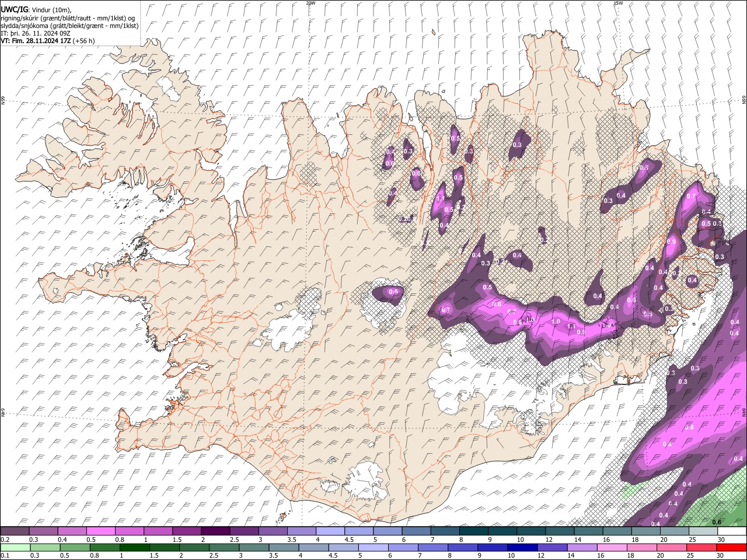Click the white 30 swatch in the upper legend row
Image resolution: width=747 pixels, height=560 pixels.
(732, 531)
